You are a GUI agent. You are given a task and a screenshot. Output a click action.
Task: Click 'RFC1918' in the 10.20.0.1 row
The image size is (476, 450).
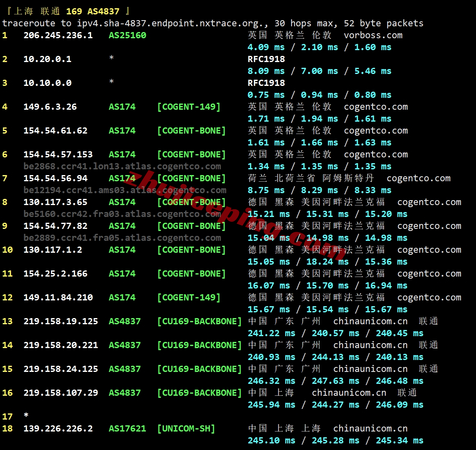click(266, 59)
